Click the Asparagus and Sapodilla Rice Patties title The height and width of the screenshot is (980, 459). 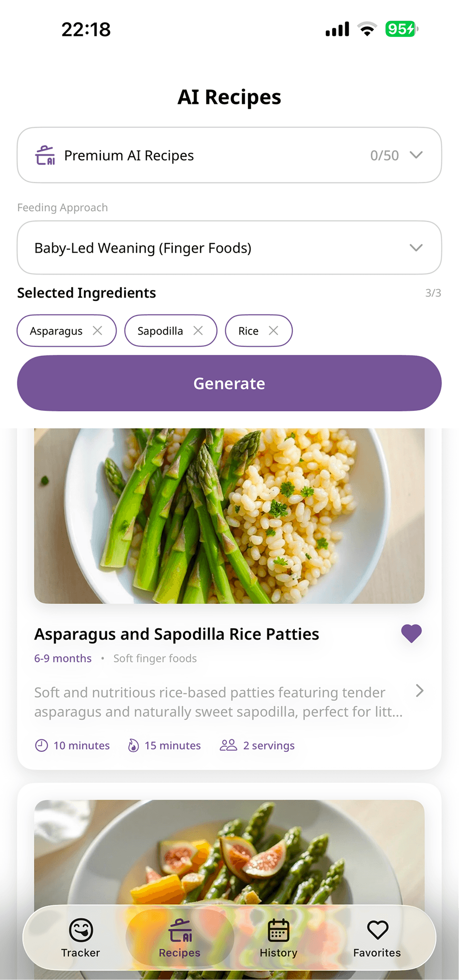point(177,634)
